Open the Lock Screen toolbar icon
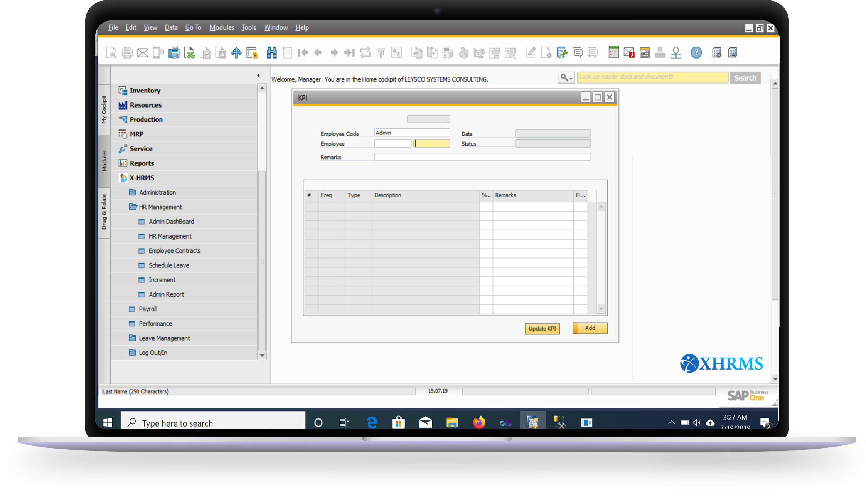 coord(252,53)
